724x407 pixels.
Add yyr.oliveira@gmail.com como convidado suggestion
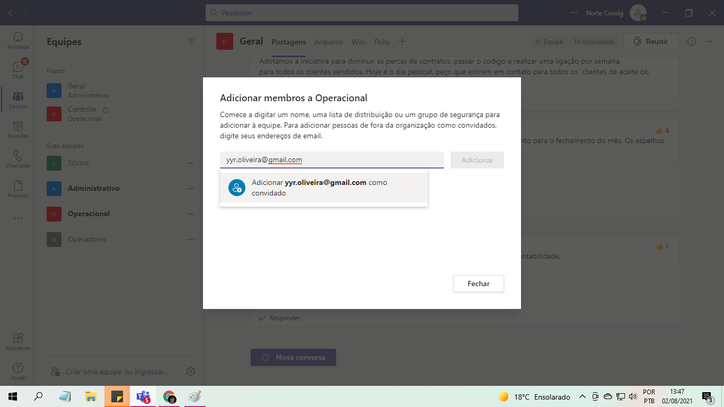point(324,188)
